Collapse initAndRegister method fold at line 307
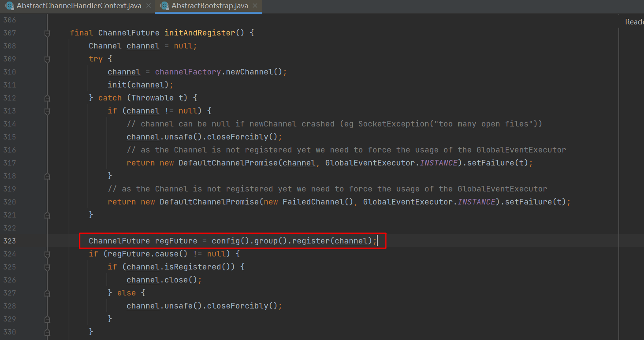 click(x=47, y=33)
